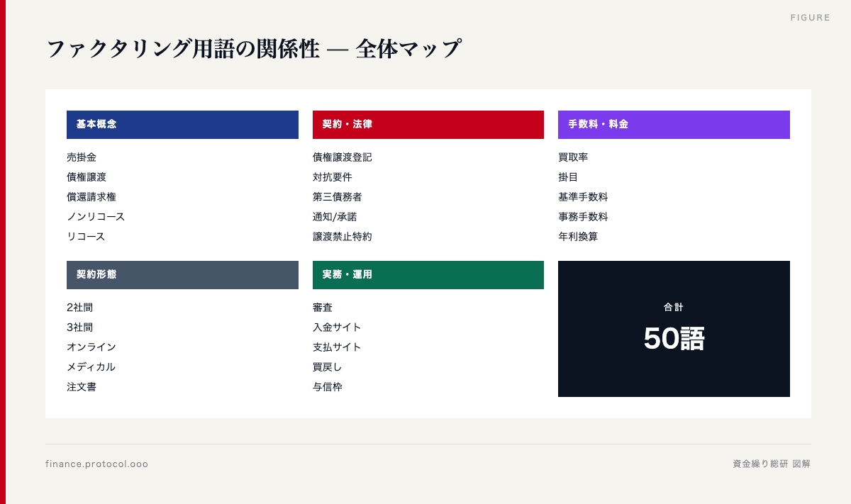
Task: Select the term 事務手数料
Action: click(x=583, y=217)
